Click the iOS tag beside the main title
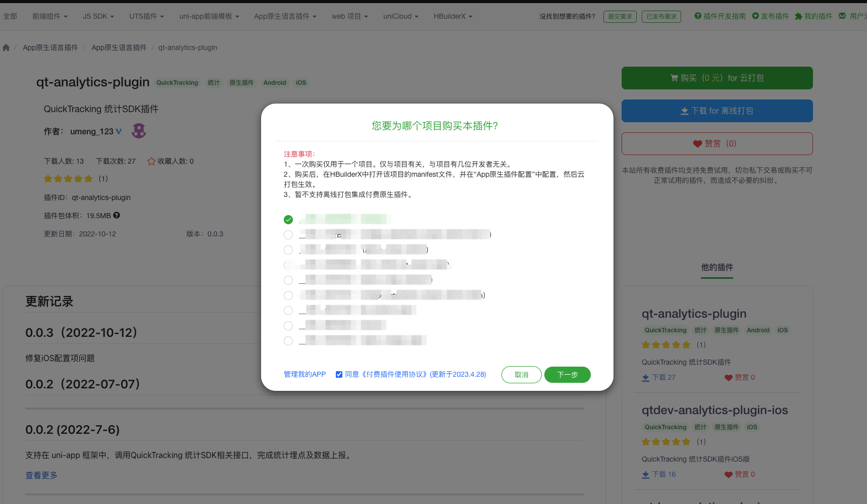Image resolution: width=867 pixels, height=504 pixels. tap(301, 83)
